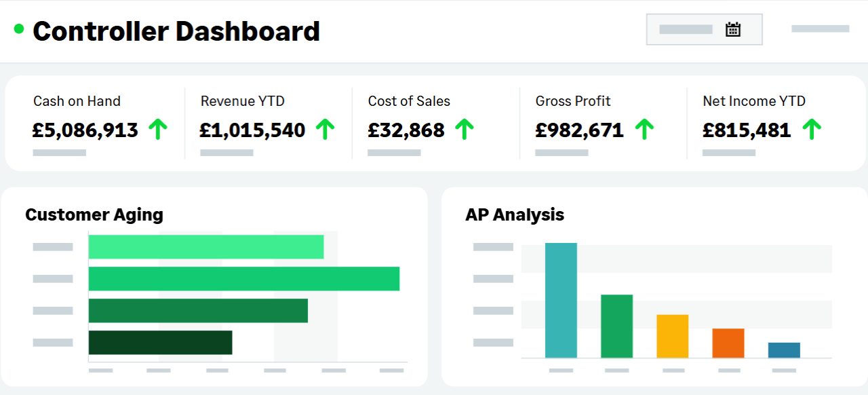The height and width of the screenshot is (395, 868).
Task: Open the placeholder link at top right
Action: click(x=821, y=29)
